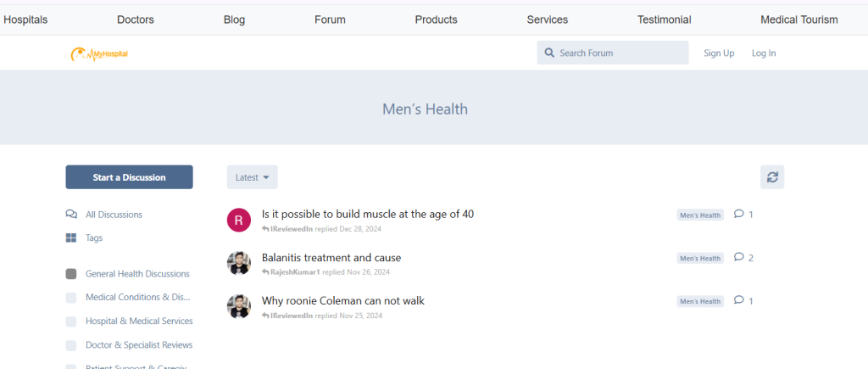Go to Medical Tourism in top navigation

point(798,20)
